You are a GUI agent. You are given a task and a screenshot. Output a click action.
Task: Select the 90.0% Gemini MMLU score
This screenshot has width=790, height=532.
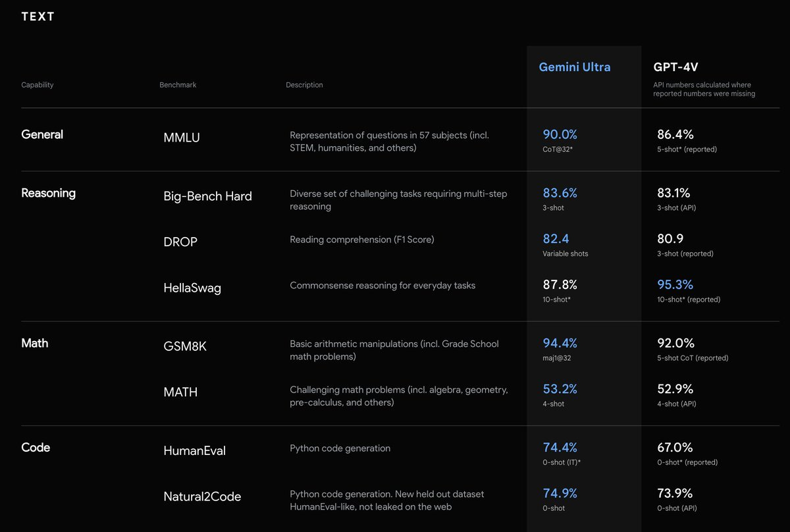560,134
